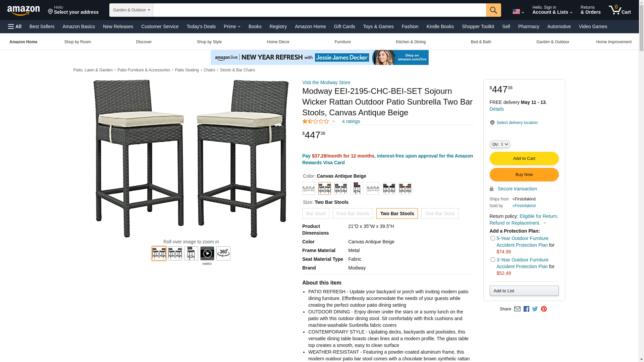Share via Pinterest icon
This screenshot has height=362, width=644.
(x=544, y=309)
